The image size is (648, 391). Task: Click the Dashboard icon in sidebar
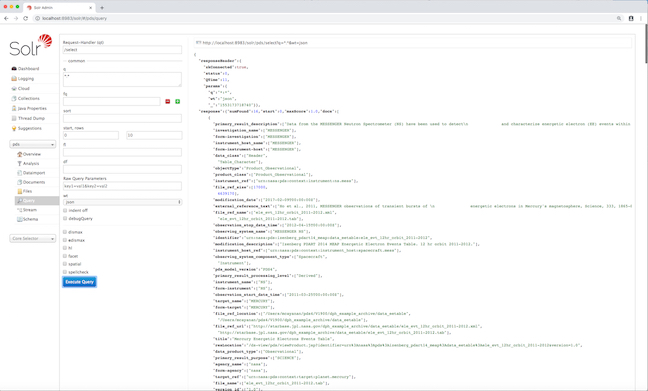(x=14, y=69)
